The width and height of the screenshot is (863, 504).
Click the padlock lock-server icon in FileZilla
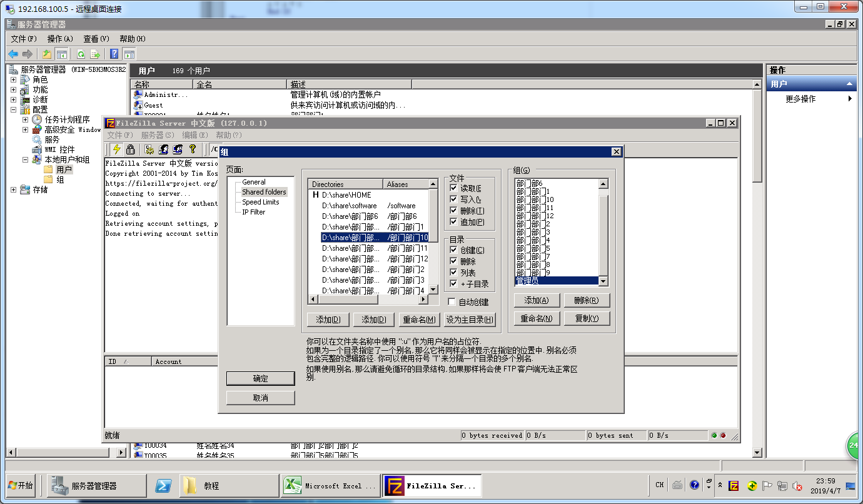click(130, 149)
